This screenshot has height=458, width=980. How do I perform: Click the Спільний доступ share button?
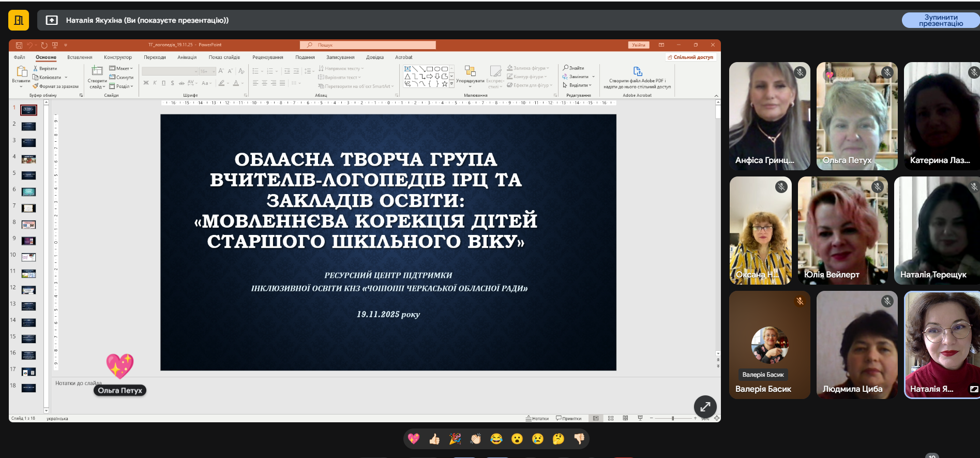(690, 57)
